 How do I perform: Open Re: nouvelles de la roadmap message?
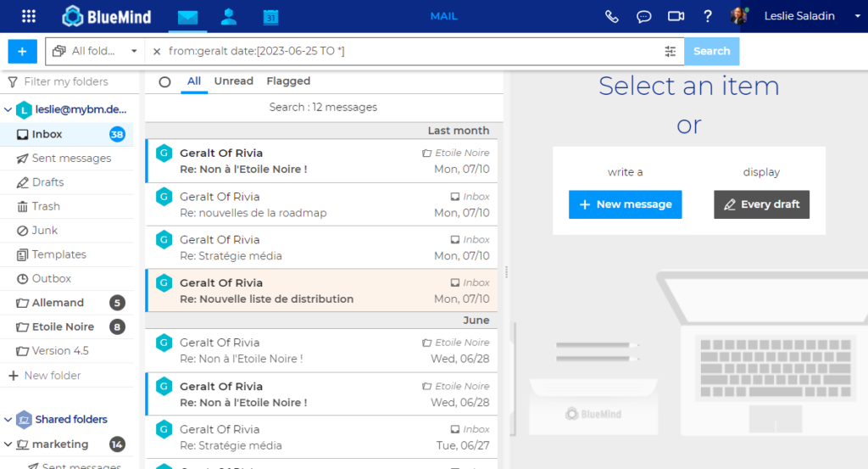pos(321,204)
